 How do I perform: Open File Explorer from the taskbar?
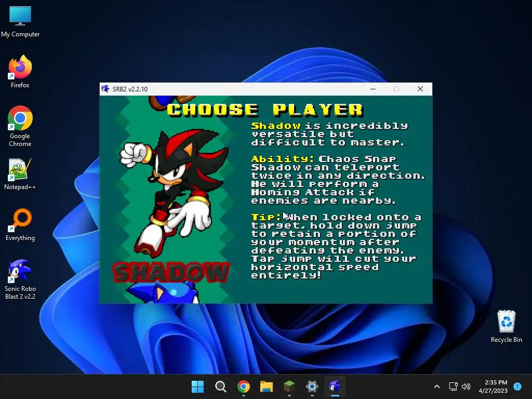(267, 387)
